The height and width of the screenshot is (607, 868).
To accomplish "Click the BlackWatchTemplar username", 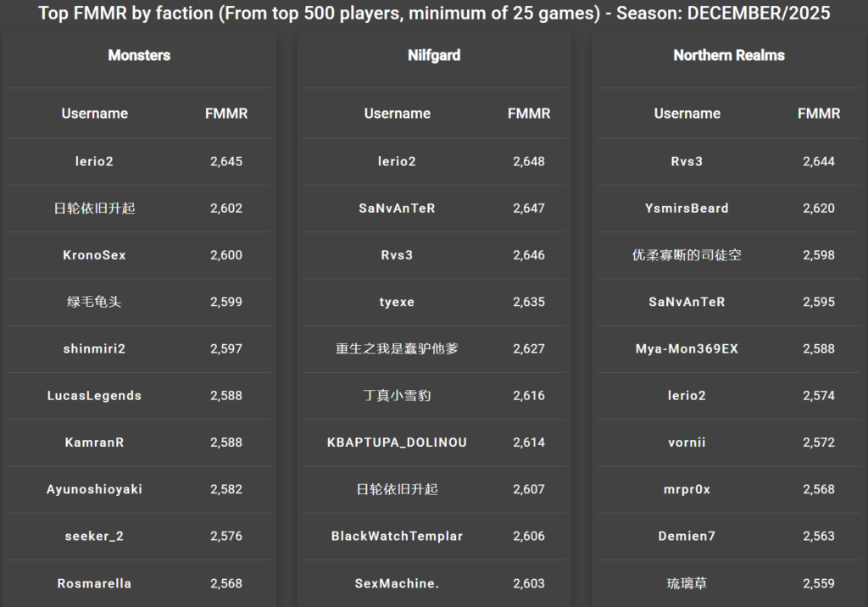I will [397, 536].
